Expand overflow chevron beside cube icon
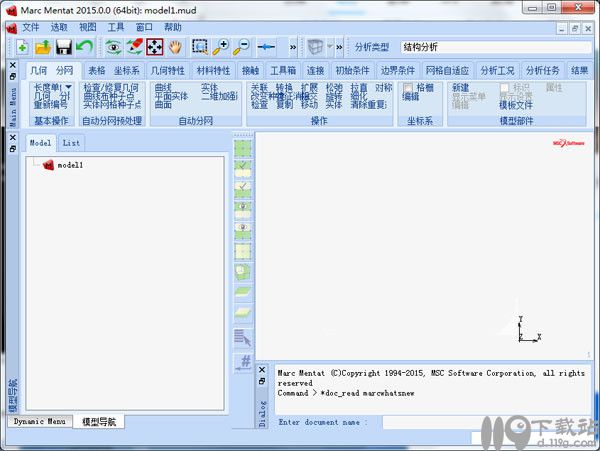This screenshot has width=600, height=451. pyautogui.click(x=339, y=47)
